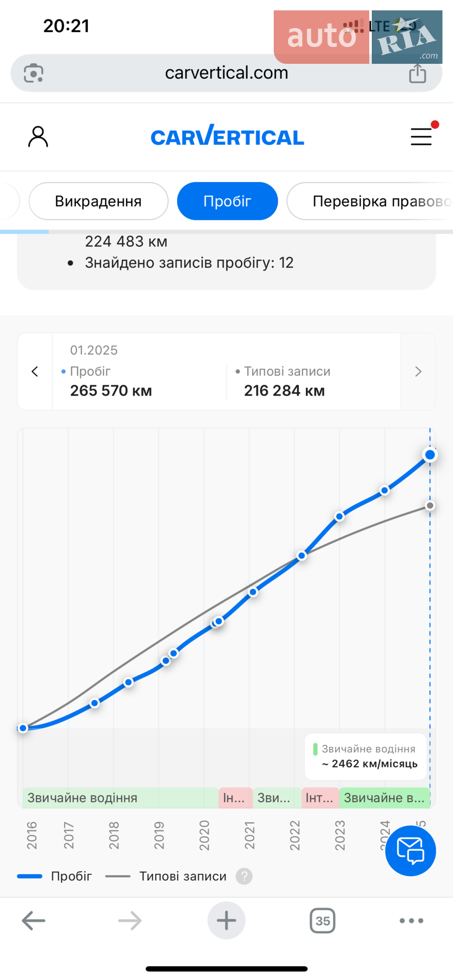Tap the share icon in address bar
The height and width of the screenshot is (980, 453).
point(418,73)
